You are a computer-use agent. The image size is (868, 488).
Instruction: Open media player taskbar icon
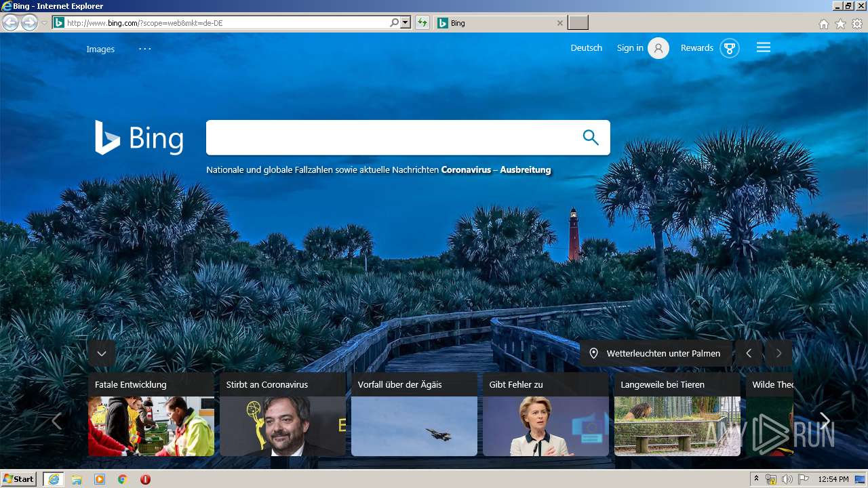coord(100,479)
